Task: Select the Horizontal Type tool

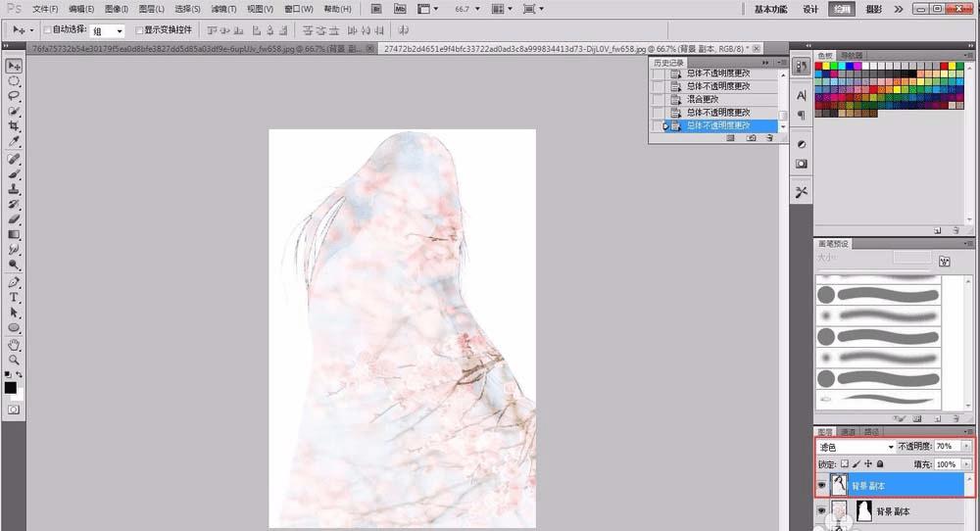Action: coord(15,297)
